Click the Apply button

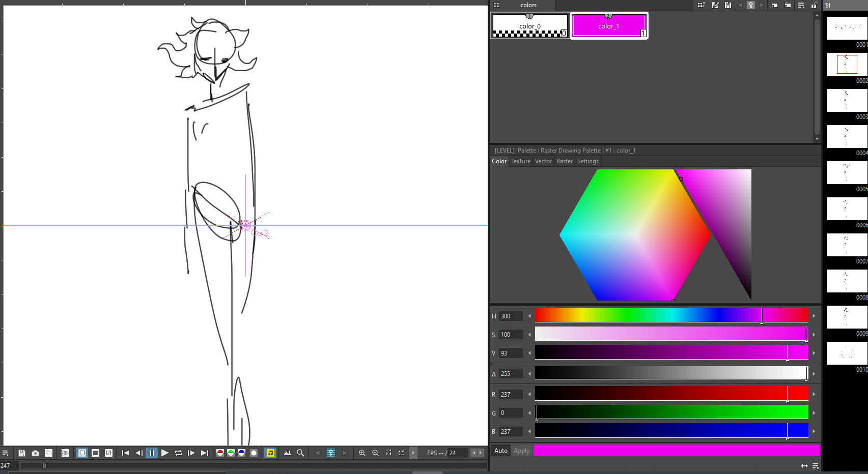521,451
